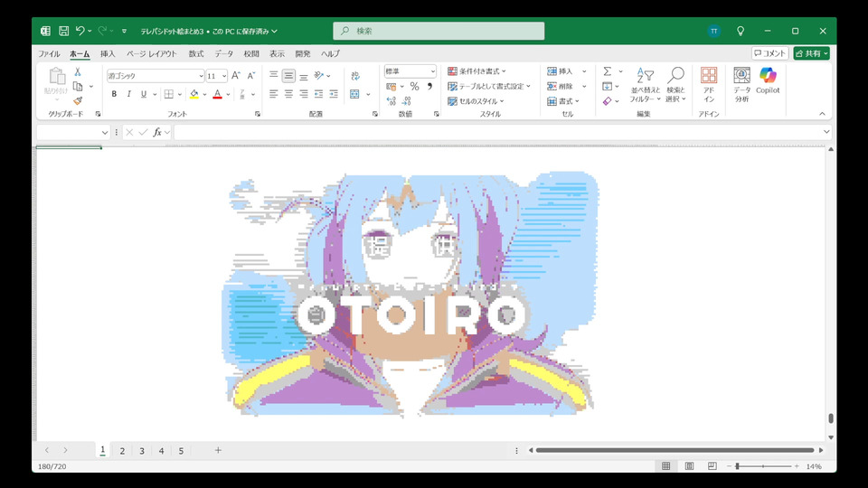
Task: Open the Format cells button
Action: (563, 101)
